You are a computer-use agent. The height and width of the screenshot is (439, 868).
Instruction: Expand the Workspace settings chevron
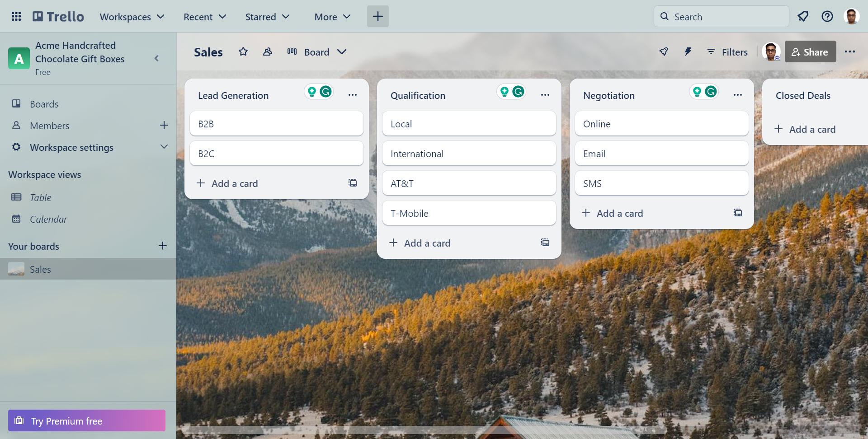pyautogui.click(x=164, y=147)
